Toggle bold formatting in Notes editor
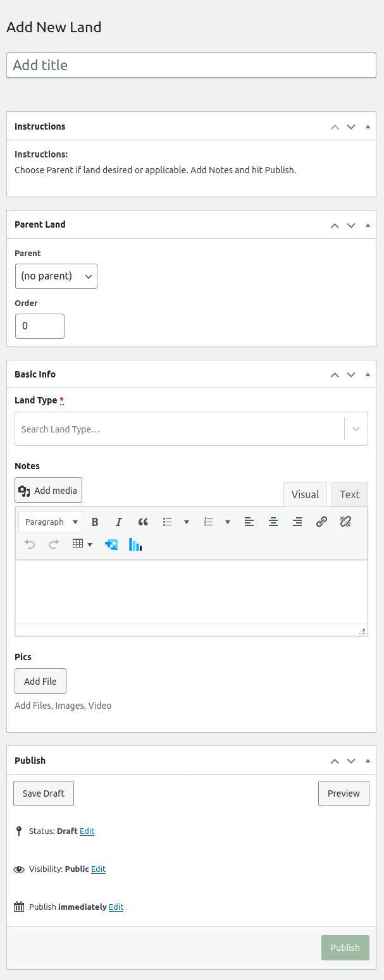 click(96, 522)
